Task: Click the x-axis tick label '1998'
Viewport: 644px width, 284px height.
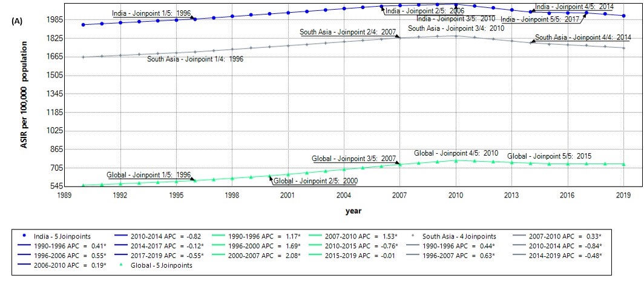Action: (x=232, y=194)
